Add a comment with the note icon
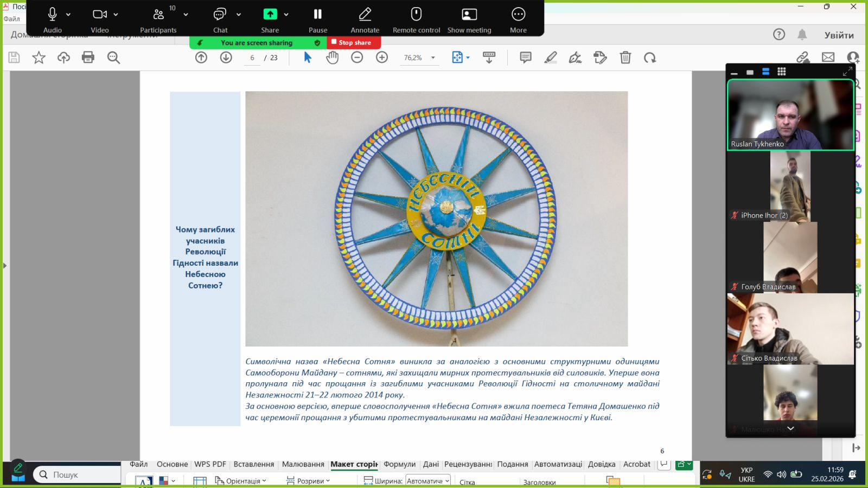The width and height of the screenshot is (868, 488). (x=526, y=57)
